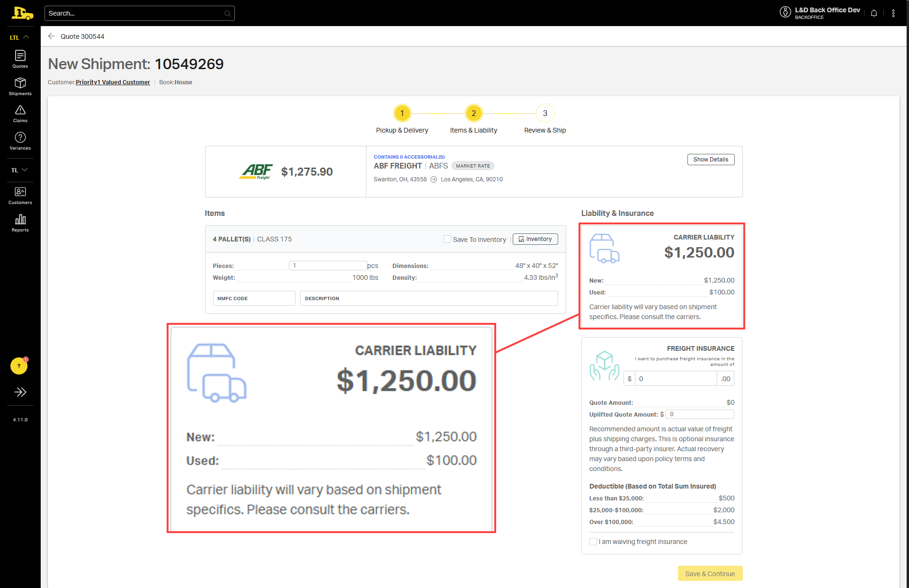Open Priority1 Valued Customer link
The image size is (909, 588).
point(113,82)
